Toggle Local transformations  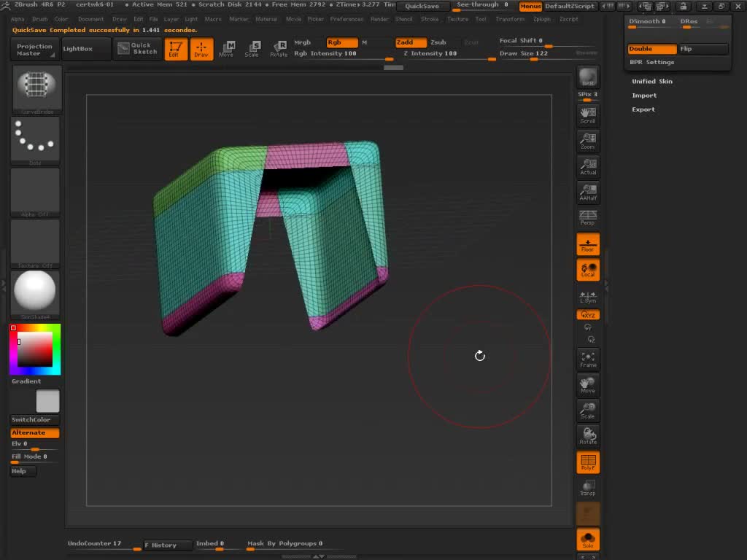tap(588, 270)
